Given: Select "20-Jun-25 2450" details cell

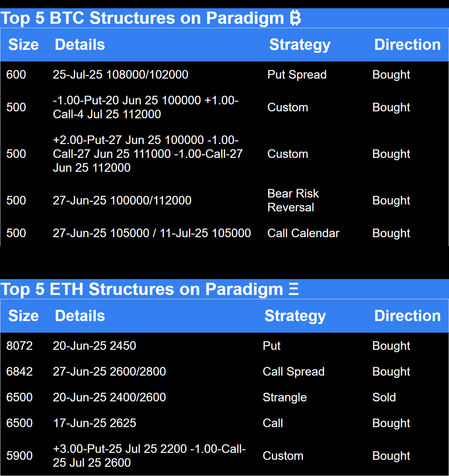Looking at the screenshot, I should click(x=94, y=345).
